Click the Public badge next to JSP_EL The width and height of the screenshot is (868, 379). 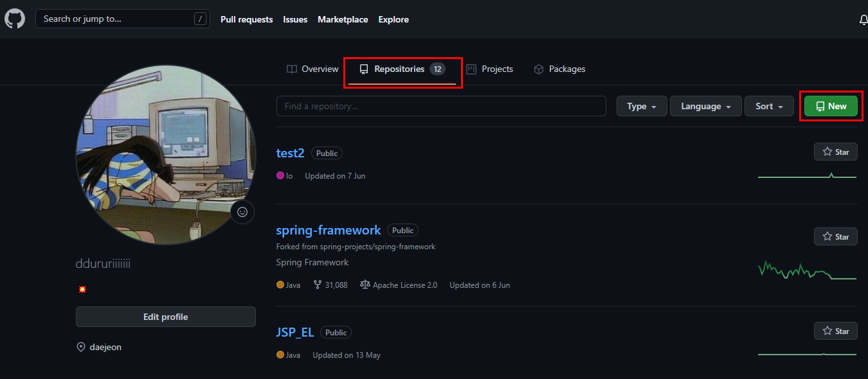(336, 332)
